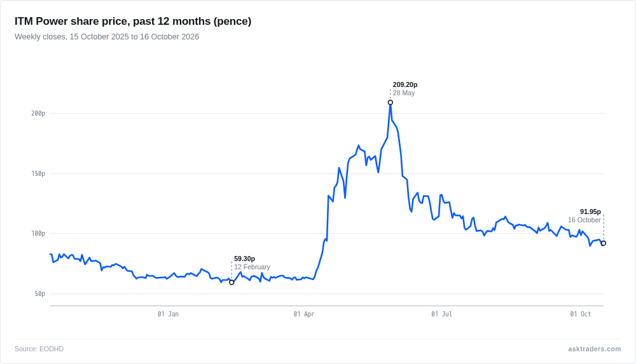Screen dimensions: 636x364
Task: Click the 100p y-axis label
Action: click(38, 234)
